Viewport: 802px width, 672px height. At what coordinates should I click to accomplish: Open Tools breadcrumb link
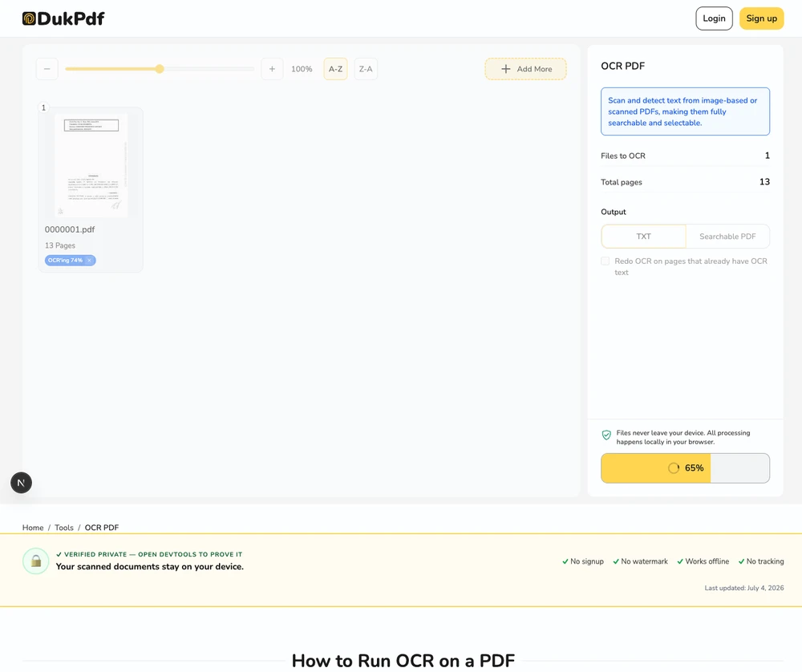coord(64,528)
